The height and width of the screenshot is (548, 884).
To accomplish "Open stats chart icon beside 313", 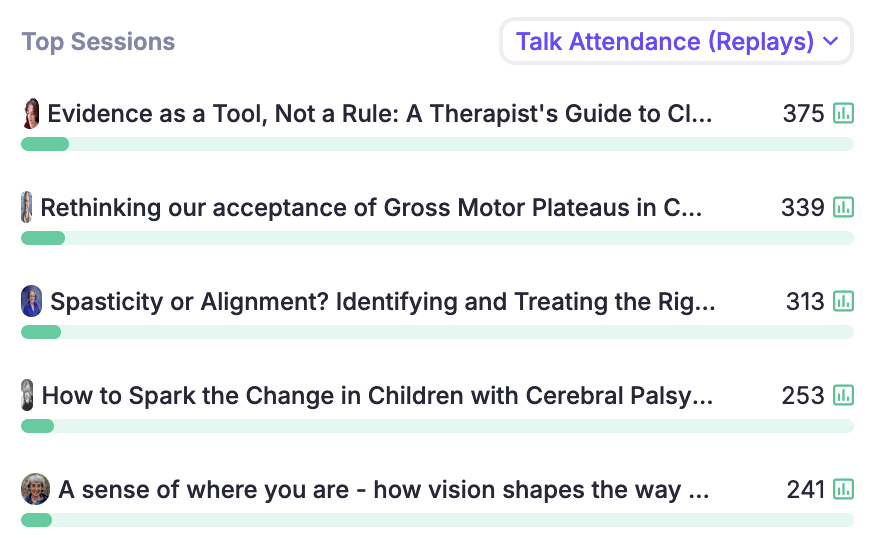I will pyautogui.click(x=843, y=302).
